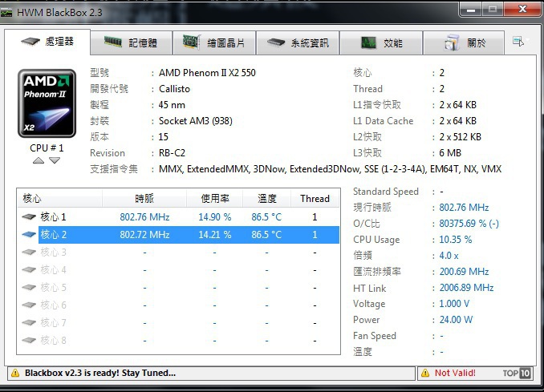Image resolution: width=544 pixels, height=392 pixels.
Task: Click the Not Valid! status text
Action: point(455,374)
